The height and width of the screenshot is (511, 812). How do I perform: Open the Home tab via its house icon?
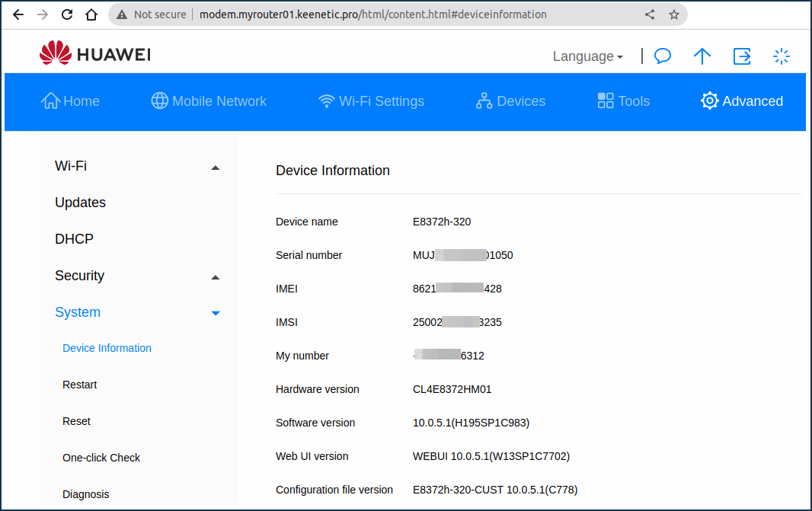50,101
